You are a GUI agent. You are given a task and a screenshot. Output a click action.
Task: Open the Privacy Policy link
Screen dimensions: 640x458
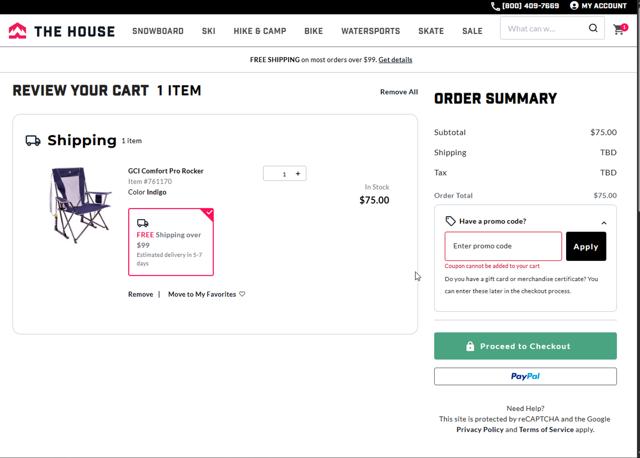click(480, 429)
